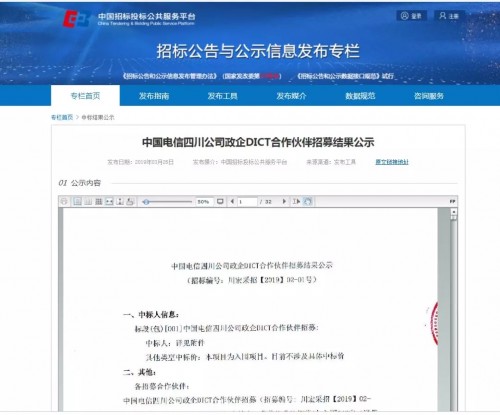Go to previous page arrow
The image size is (500, 415).
tap(232, 201)
